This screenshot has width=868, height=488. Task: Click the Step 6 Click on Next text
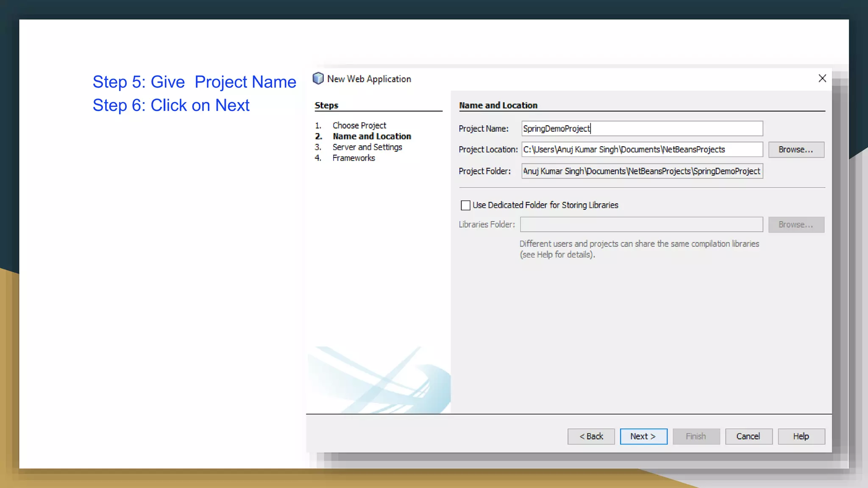(171, 105)
